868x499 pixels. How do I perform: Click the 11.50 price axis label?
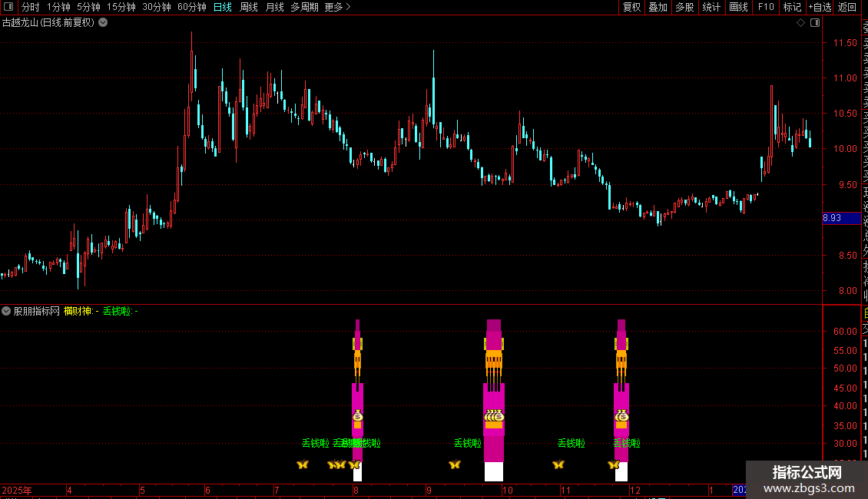(x=845, y=42)
